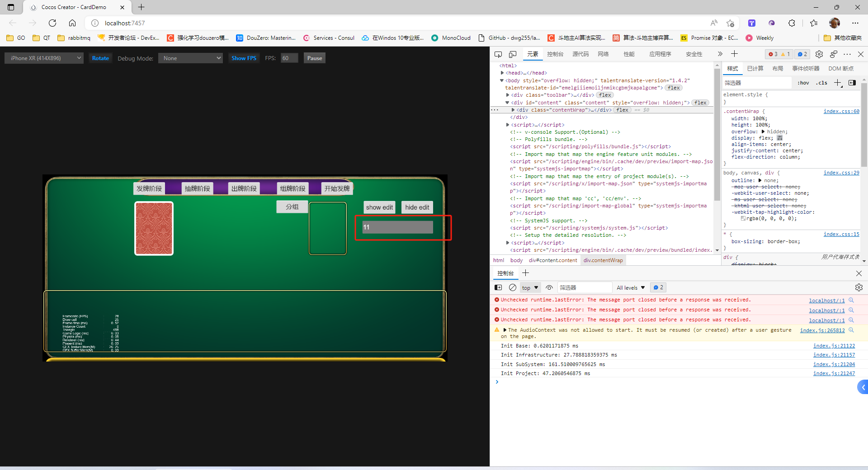Screen dimensions: 868x470
Task: Add new style rule plus icon
Action: pos(837,83)
